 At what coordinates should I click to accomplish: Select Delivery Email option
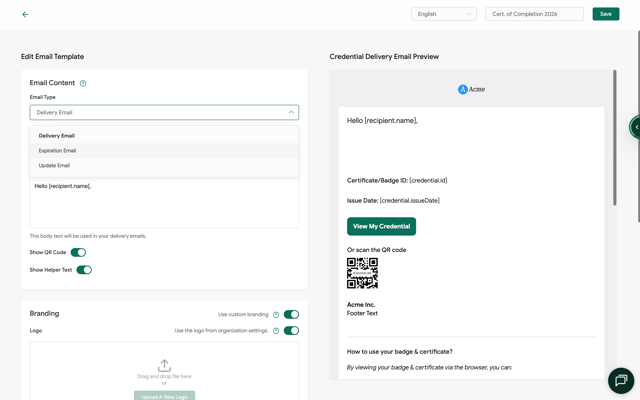pos(164,136)
